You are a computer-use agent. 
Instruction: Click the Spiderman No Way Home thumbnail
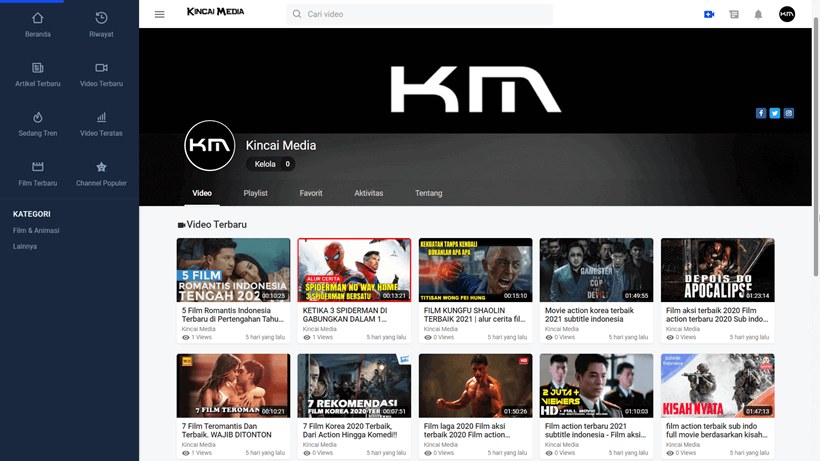pos(354,270)
